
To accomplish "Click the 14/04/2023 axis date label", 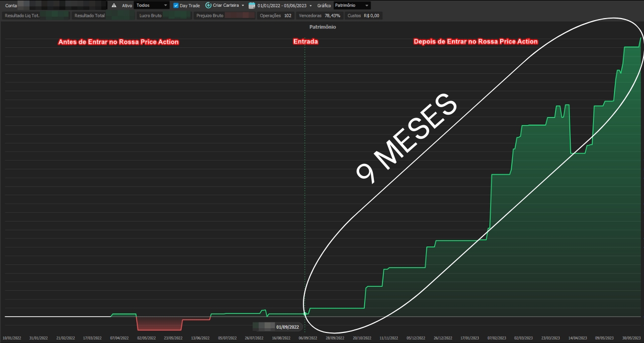I will (578, 338).
